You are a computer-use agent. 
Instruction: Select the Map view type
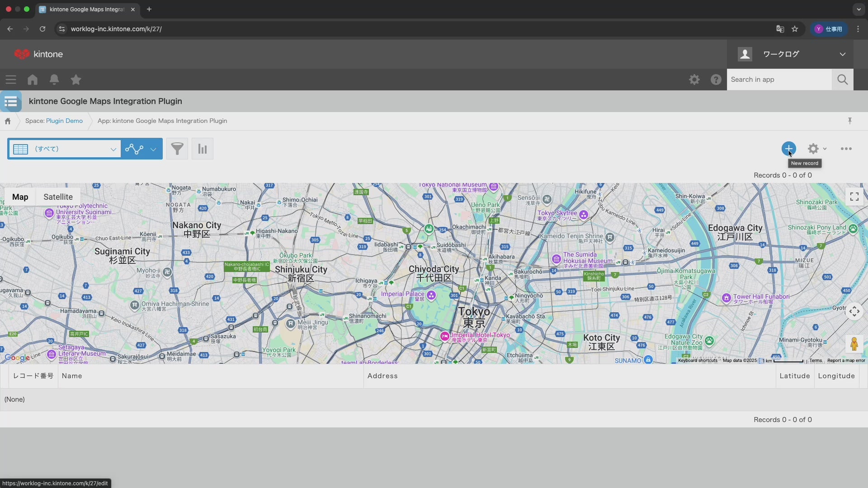coord(20,197)
